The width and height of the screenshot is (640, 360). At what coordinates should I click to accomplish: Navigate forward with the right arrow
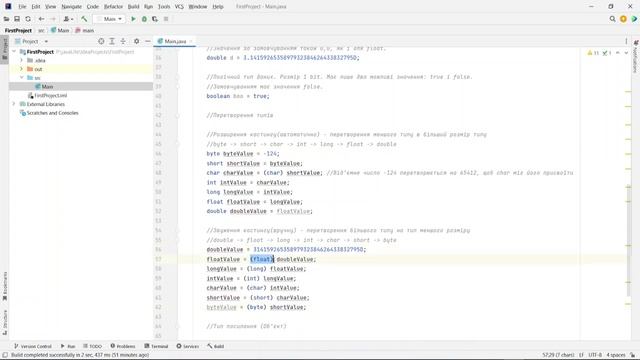(x=53, y=19)
